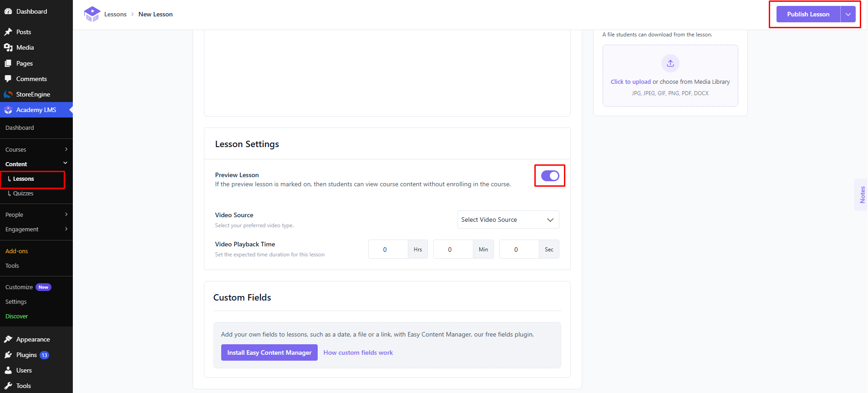This screenshot has width=868, height=393.
Task: Click the Comments bubble icon
Action: pyautogui.click(x=8, y=79)
